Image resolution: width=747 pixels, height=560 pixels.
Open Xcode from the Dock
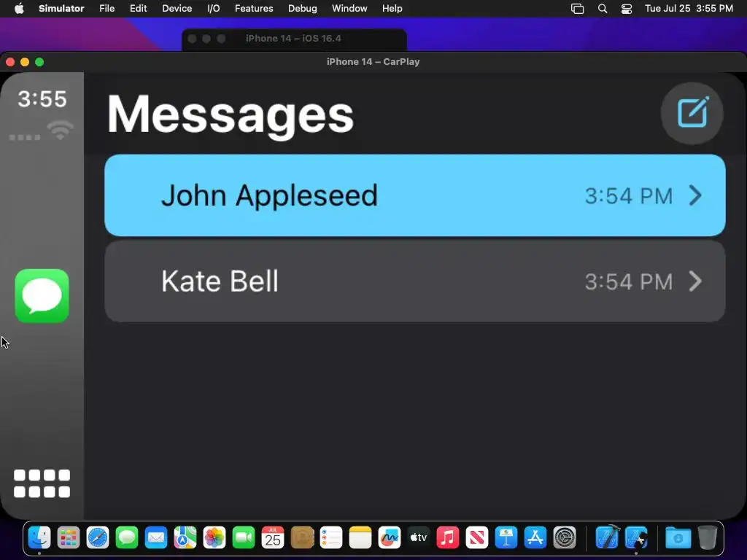pyautogui.click(x=608, y=537)
